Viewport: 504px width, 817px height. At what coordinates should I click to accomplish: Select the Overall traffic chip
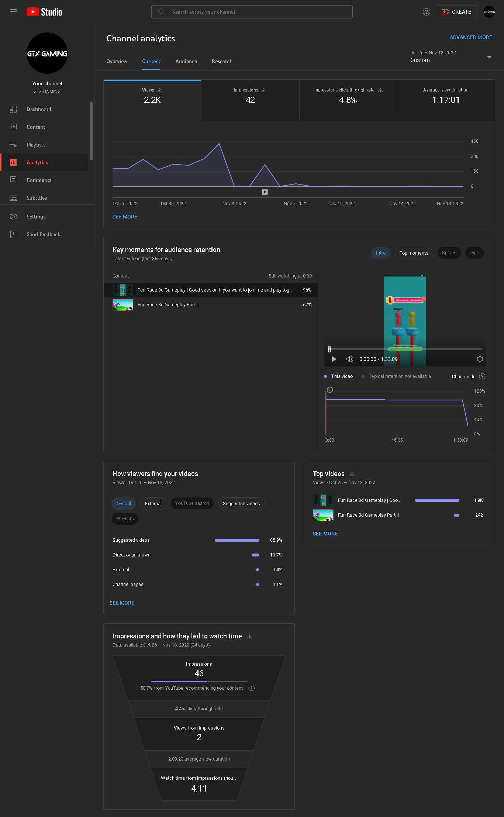click(x=124, y=504)
